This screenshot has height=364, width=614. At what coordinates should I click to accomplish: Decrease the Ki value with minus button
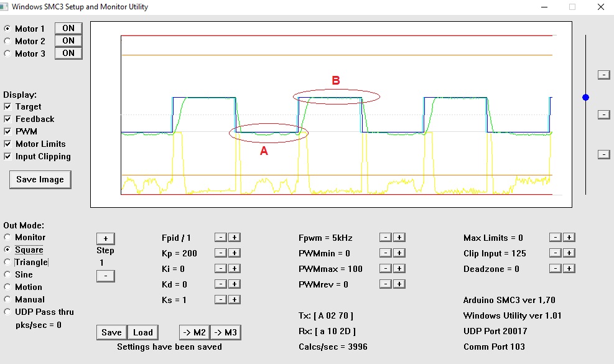[x=220, y=269]
